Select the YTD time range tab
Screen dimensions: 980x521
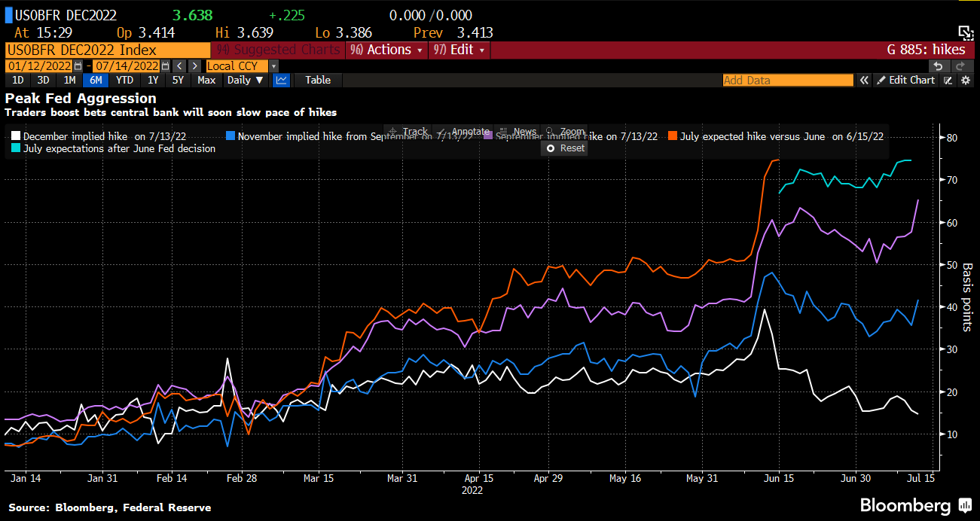(x=124, y=80)
